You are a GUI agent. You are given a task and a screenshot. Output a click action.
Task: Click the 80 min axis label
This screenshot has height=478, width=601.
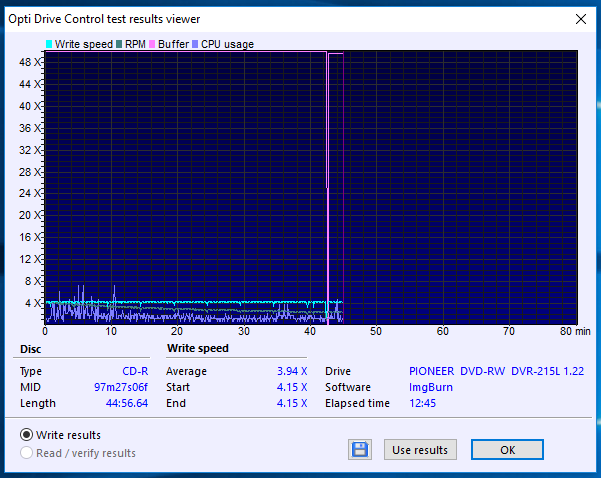coord(575,331)
